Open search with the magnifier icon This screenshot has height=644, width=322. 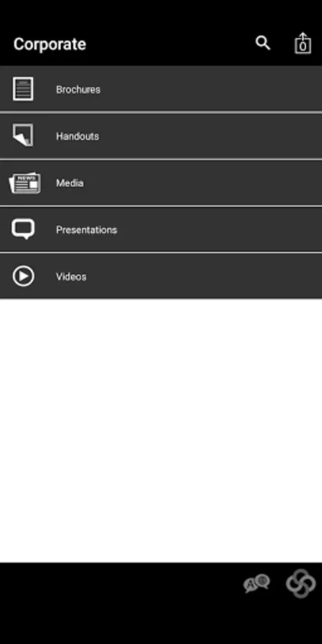(x=263, y=43)
